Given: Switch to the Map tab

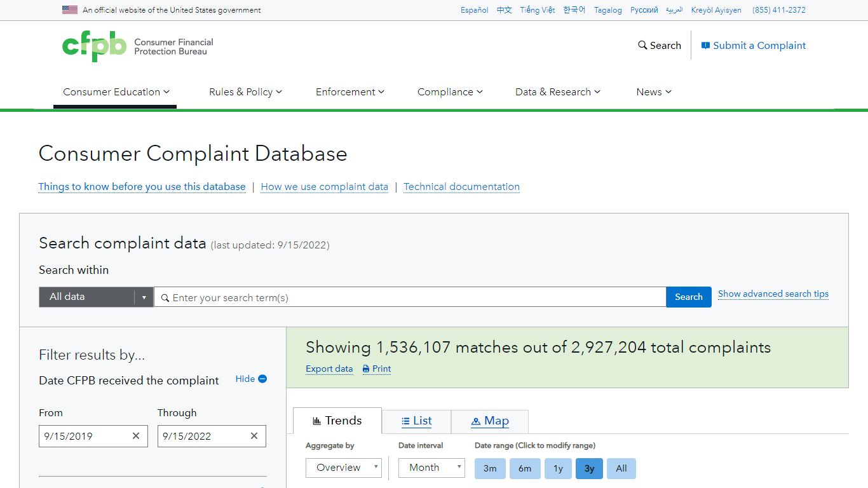Looking at the screenshot, I should point(489,421).
